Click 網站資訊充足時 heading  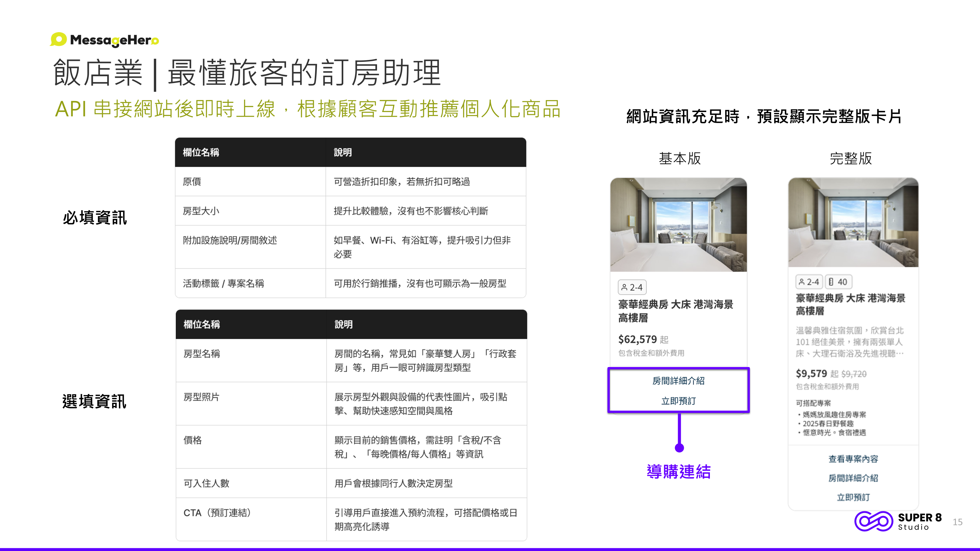pyautogui.click(x=764, y=116)
